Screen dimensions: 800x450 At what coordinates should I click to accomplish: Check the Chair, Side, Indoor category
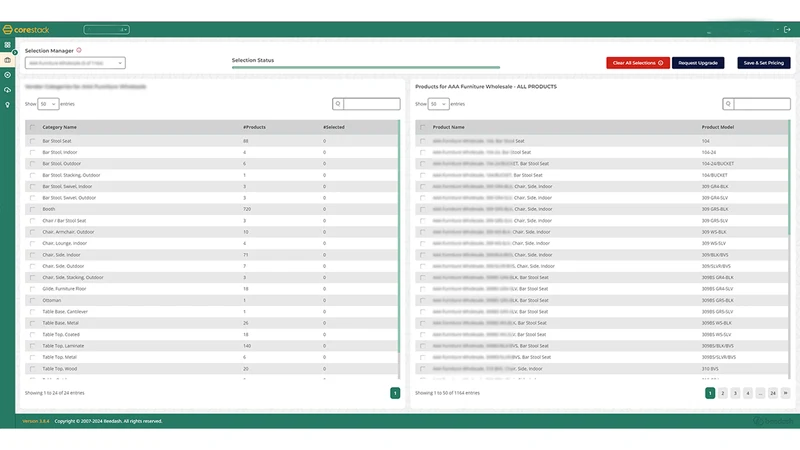33,255
